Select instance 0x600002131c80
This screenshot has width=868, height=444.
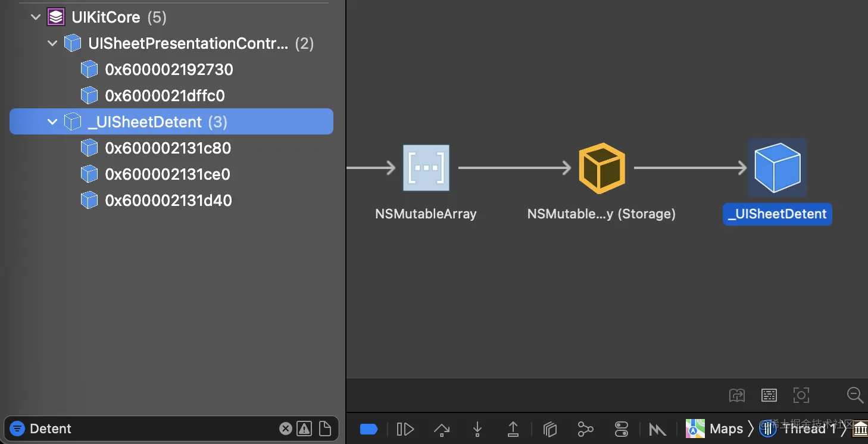click(x=171, y=148)
